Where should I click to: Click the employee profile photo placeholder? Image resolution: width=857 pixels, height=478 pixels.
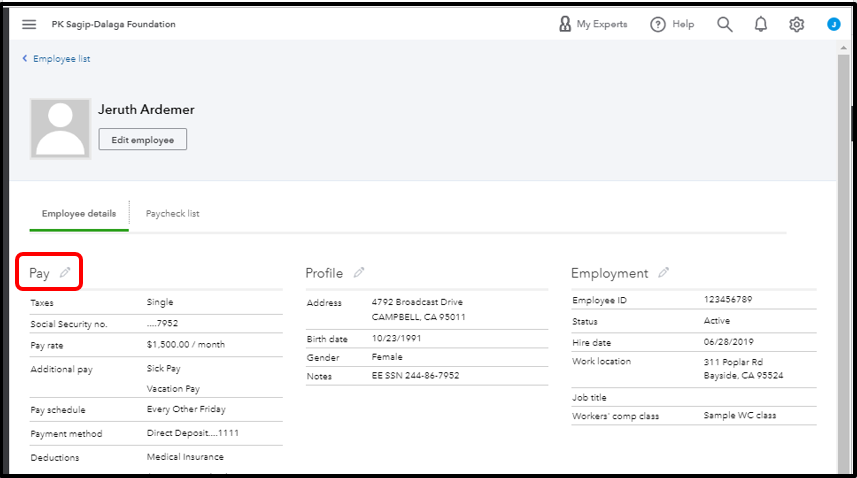pos(60,129)
